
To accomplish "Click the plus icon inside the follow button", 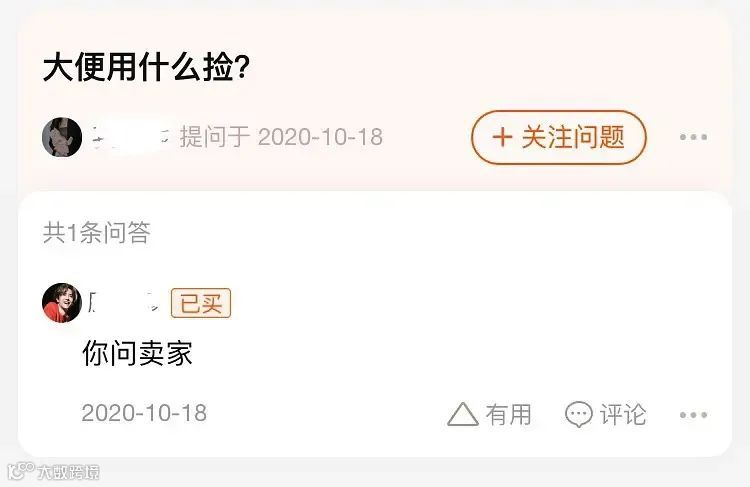I will (502, 137).
